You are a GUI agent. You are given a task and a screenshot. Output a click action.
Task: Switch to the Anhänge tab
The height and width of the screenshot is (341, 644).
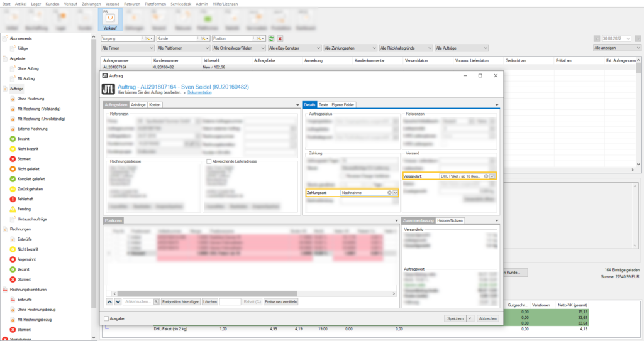pos(138,104)
